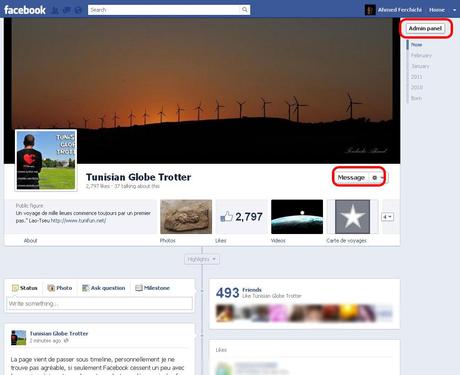This screenshot has height=375, width=460.
Task: Open messages icon in top bar
Action: coord(67,10)
